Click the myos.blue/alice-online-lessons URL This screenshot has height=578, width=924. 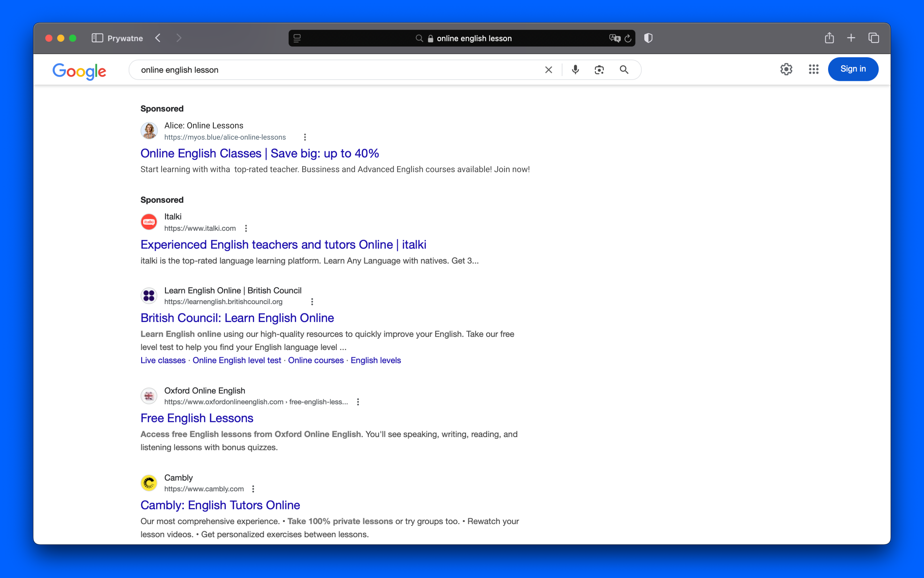225,137
